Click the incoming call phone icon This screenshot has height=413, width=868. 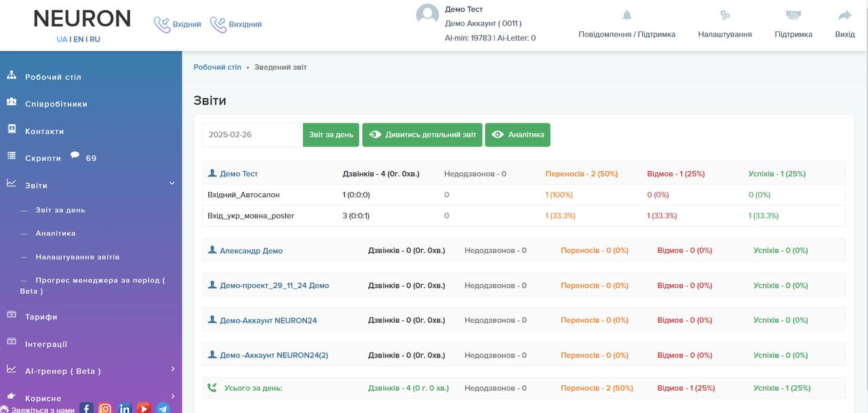162,24
